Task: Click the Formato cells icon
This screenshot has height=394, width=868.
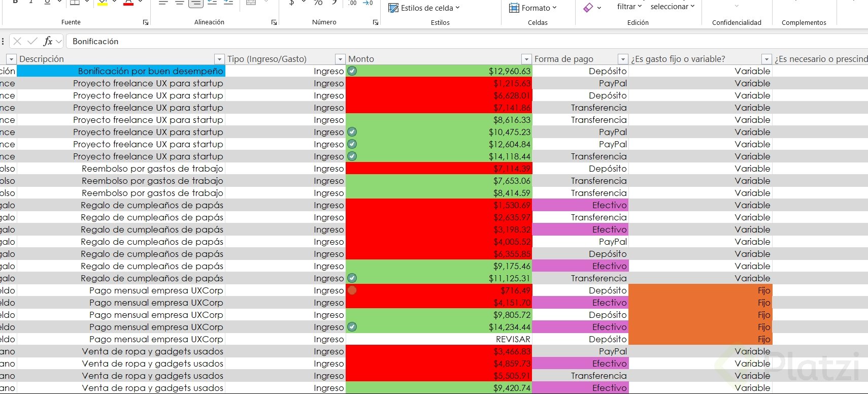Action: coord(514,8)
